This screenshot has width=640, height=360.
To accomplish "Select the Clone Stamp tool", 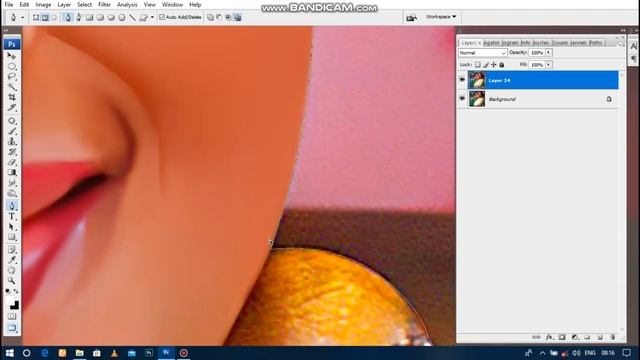I will [x=12, y=141].
